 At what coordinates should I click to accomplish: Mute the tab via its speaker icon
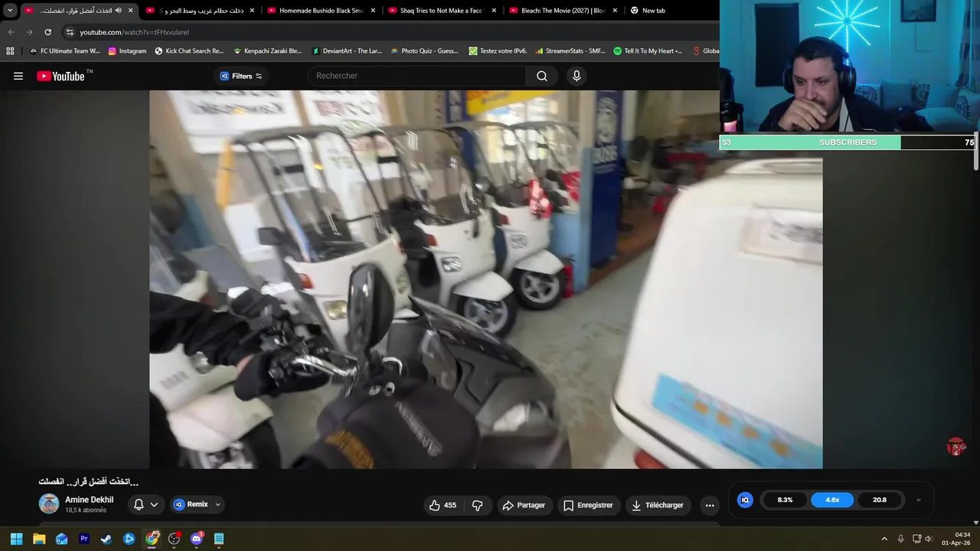click(x=118, y=11)
